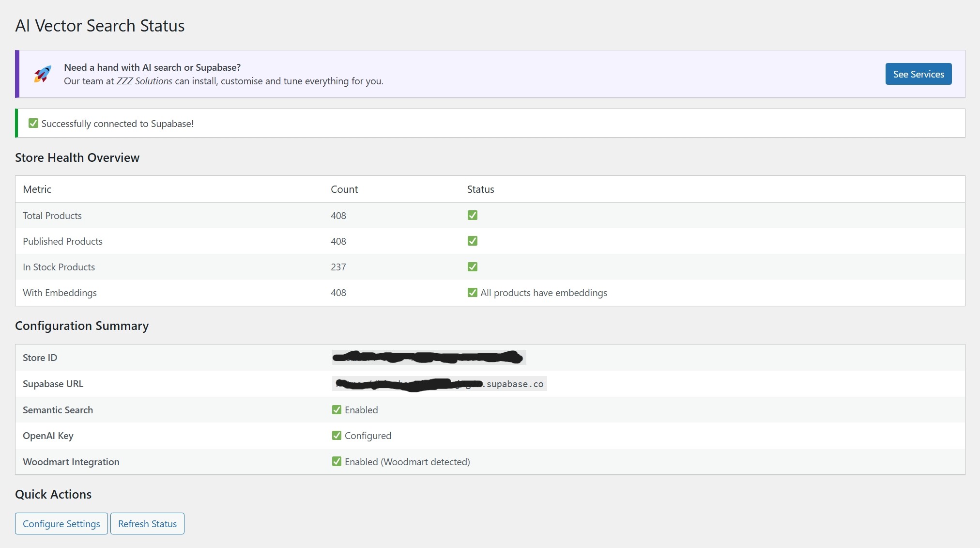Click the Published Products status checkmark

tap(472, 241)
